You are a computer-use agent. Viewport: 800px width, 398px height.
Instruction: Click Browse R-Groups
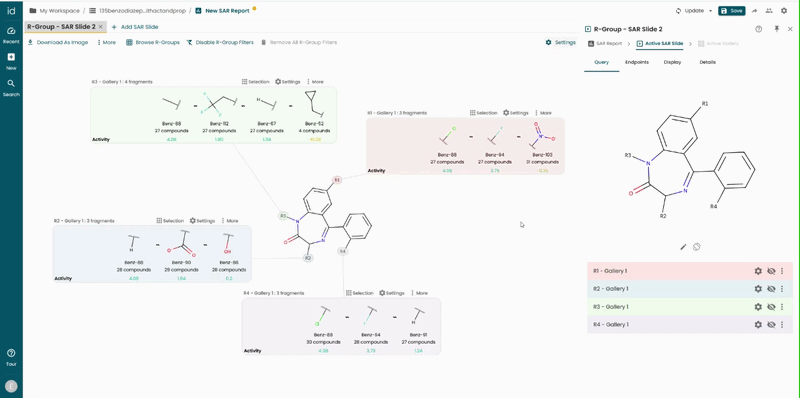[153, 42]
